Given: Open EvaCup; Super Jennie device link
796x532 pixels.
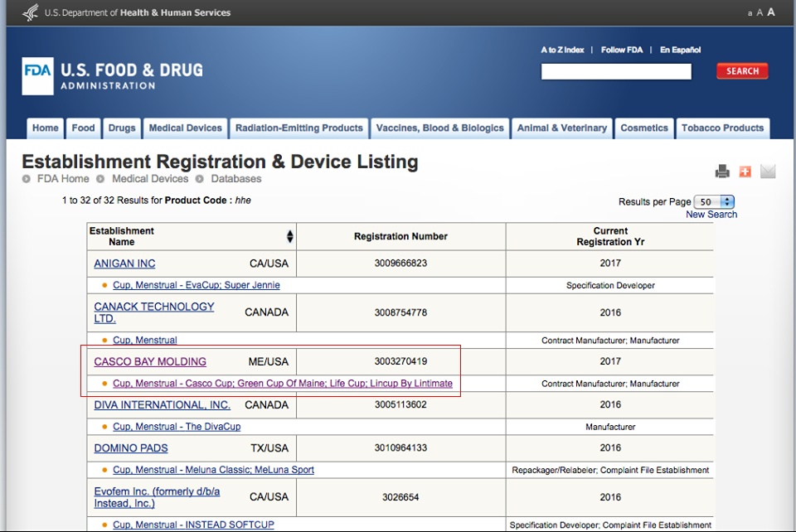Looking at the screenshot, I should 196,285.
